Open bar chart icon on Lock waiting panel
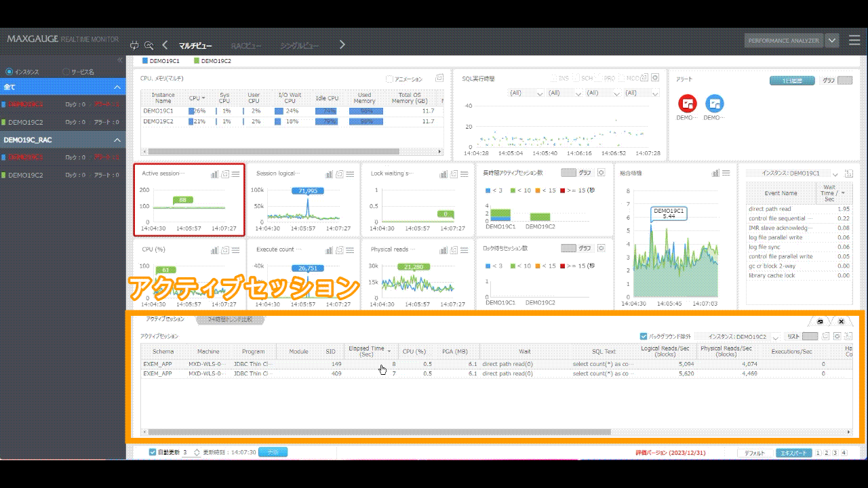868x488 pixels. point(443,174)
